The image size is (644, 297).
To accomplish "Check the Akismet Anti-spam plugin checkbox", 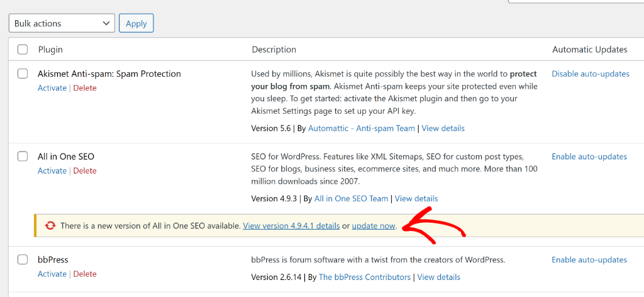I will [x=23, y=74].
